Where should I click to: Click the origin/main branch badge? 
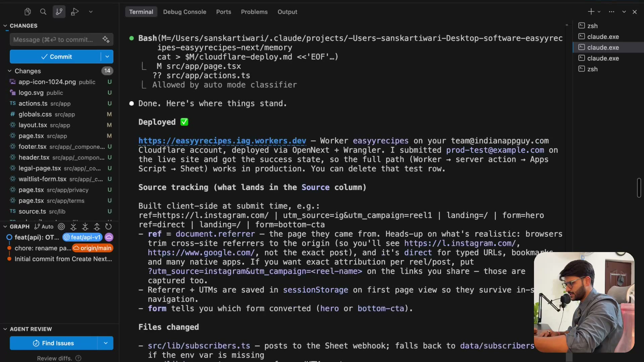[93, 248]
